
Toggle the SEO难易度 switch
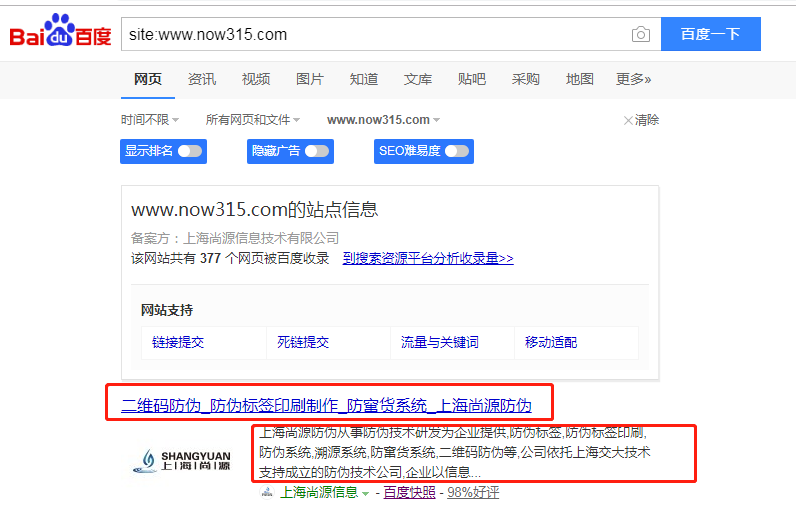pyautogui.click(x=457, y=151)
